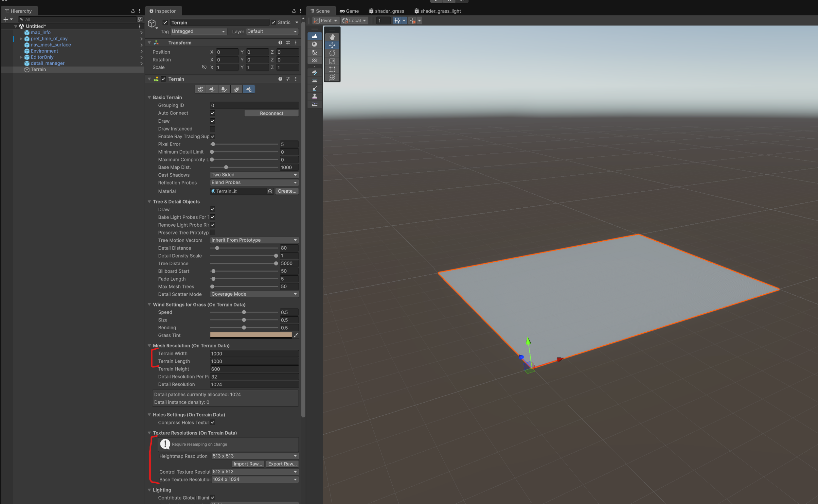Select the Rect transform tool

coord(332,69)
